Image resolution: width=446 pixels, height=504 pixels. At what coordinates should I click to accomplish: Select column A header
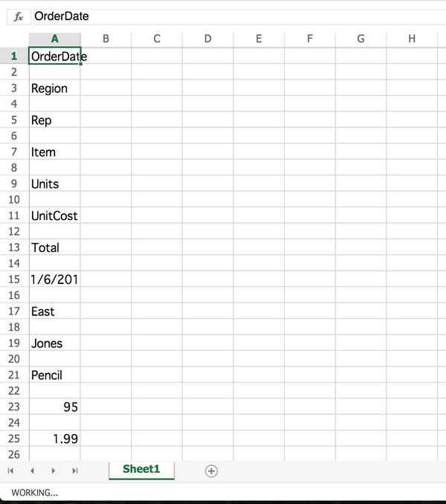point(54,39)
